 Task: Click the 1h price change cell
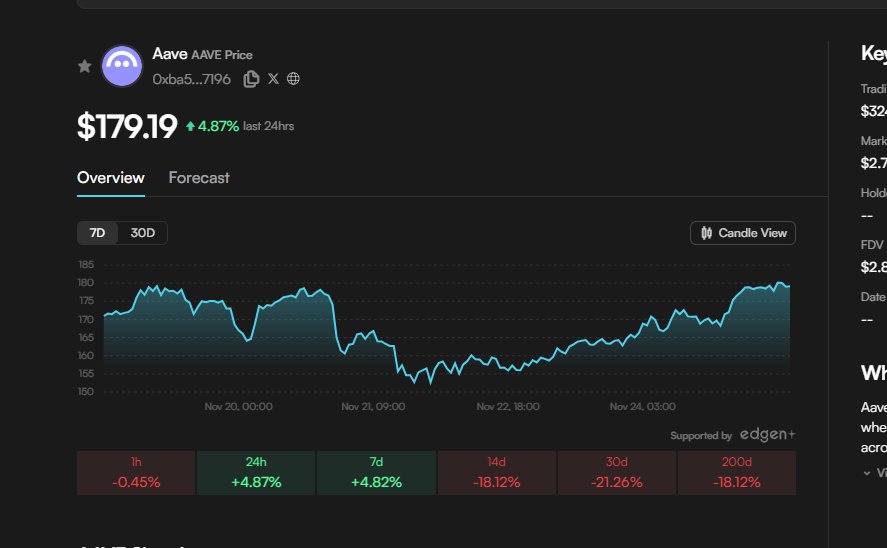pos(136,472)
